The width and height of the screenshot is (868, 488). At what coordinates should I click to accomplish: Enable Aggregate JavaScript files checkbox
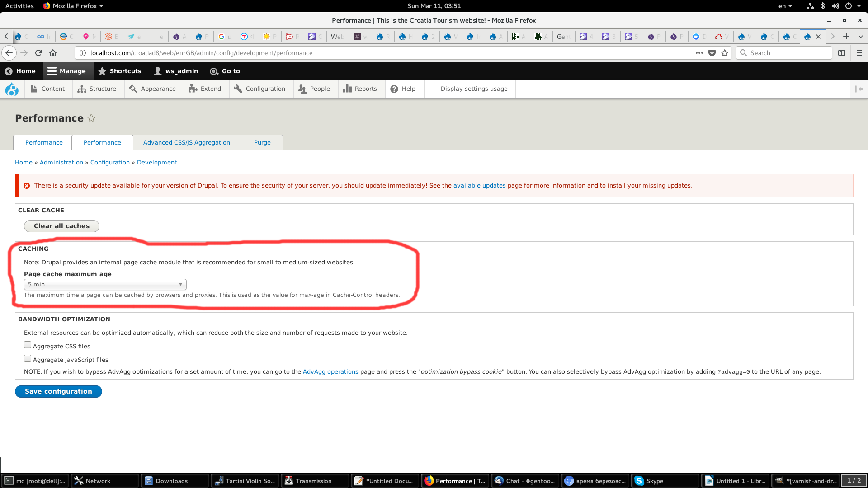[28, 359]
